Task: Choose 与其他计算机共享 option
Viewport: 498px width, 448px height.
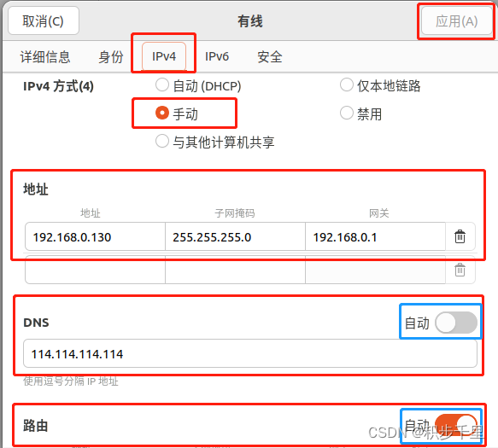Action: point(162,141)
